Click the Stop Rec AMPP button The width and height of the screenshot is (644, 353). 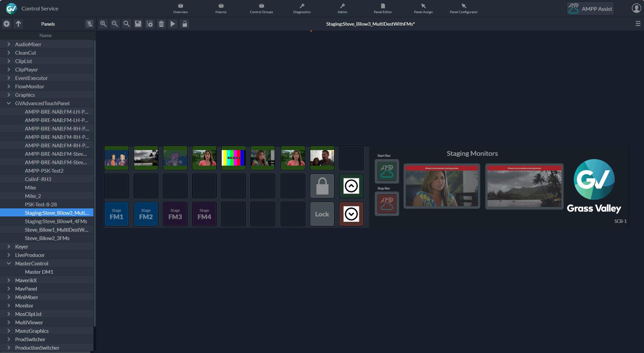point(387,204)
